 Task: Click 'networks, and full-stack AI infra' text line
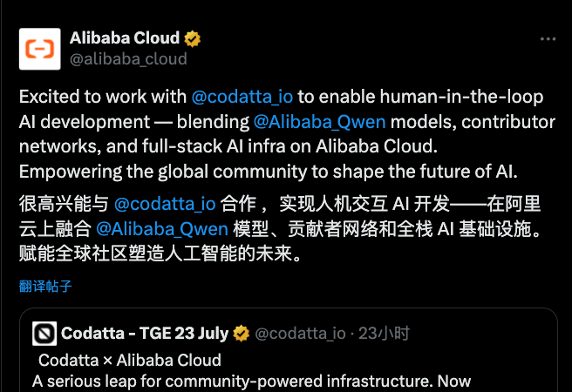[x=228, y=146]
